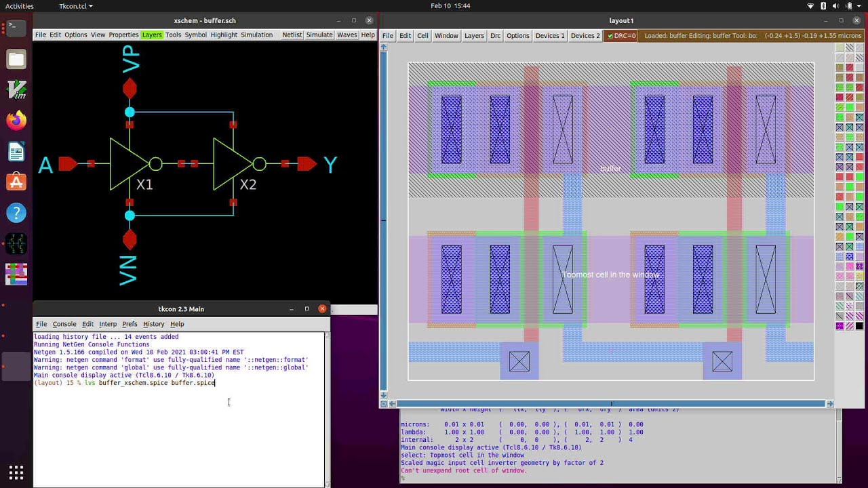Viewport: 868px width, 488px height.
Task: Open the tkcon Prefs menu
Action: pyautogui.click(x=130, y=324)
